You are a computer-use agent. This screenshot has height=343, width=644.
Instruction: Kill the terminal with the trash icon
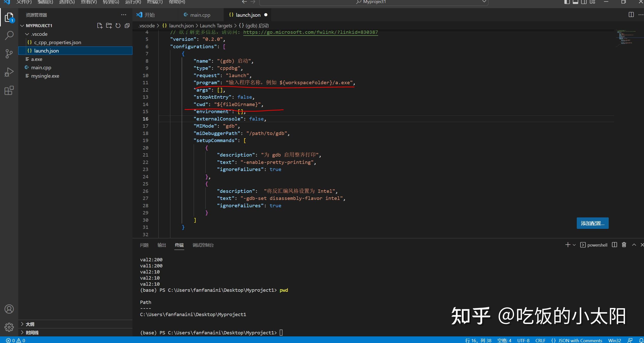(x=624, y=245)
